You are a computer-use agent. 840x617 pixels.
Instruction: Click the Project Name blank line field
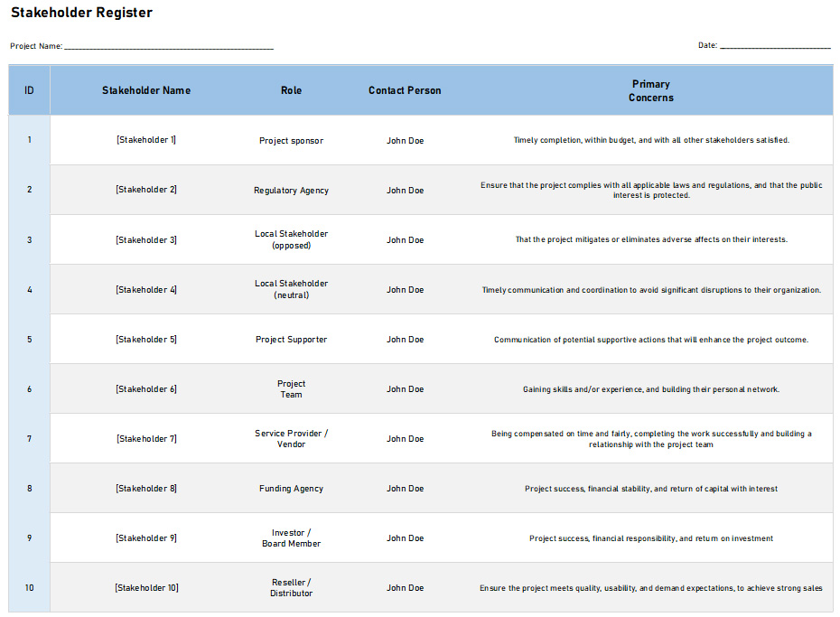coord(169,46)
